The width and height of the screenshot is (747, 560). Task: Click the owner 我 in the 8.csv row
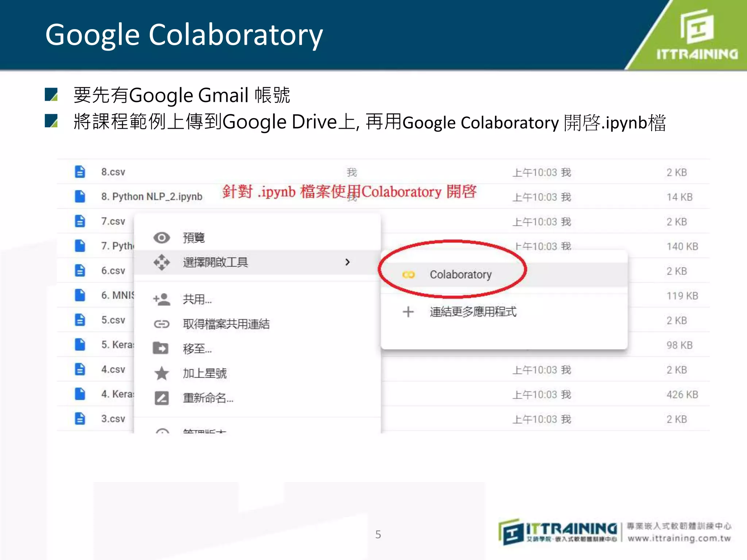(352, 172)
